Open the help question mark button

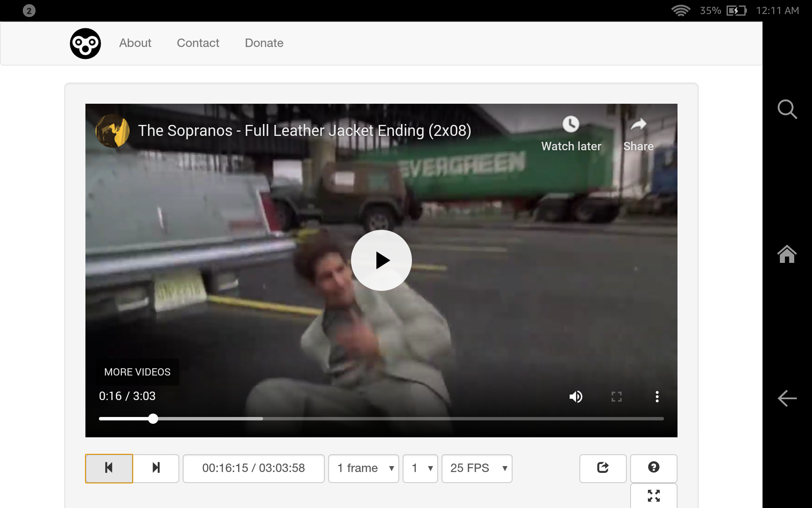[653, 467]
